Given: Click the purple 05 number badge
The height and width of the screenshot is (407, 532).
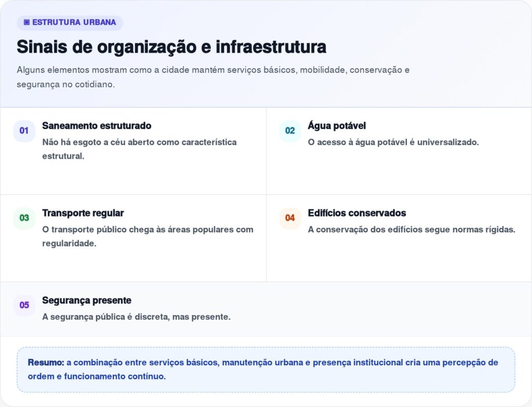Looking at the screenshot, I should (24, 305).
